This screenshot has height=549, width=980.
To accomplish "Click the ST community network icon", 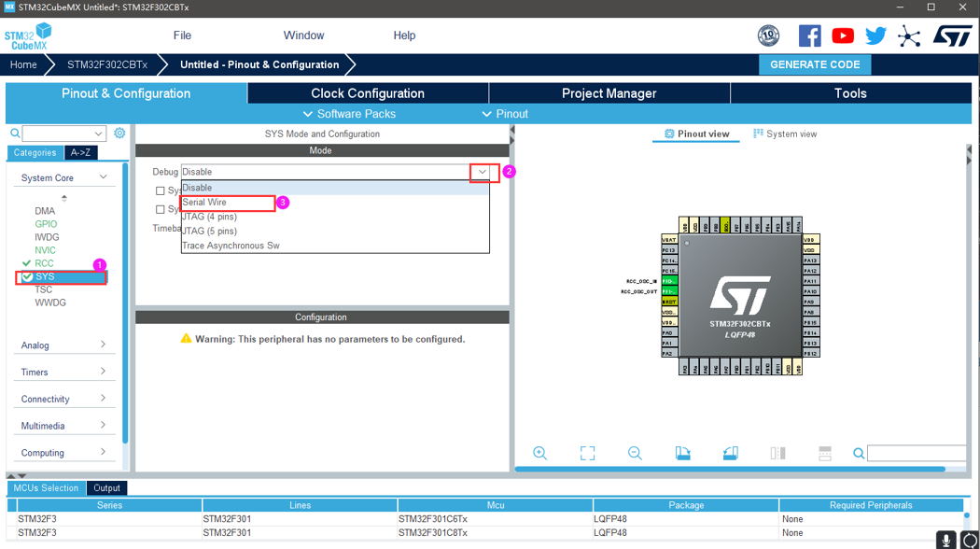I will click(x=909, y=36).
